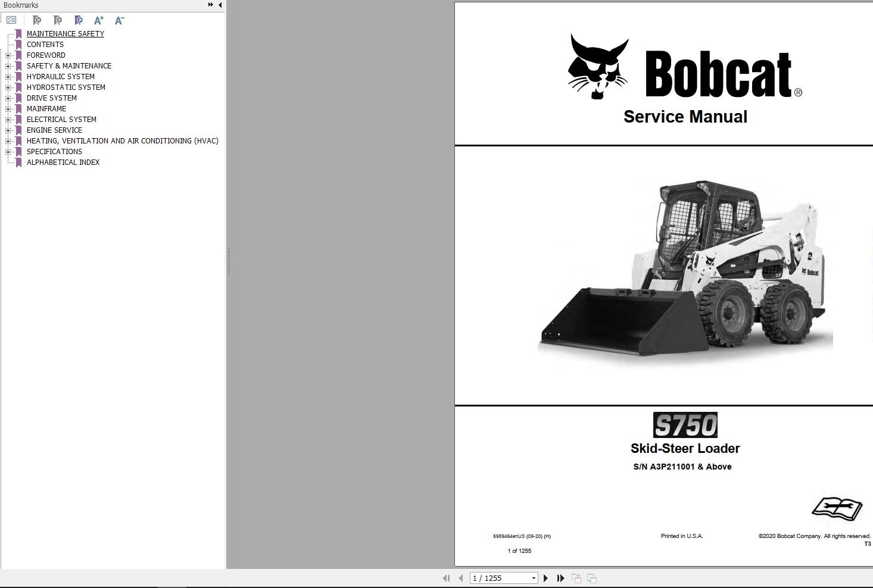Viewport: 873px width, 588px height.
Task: Click the S750 model badge
Action: click(685, 425)
